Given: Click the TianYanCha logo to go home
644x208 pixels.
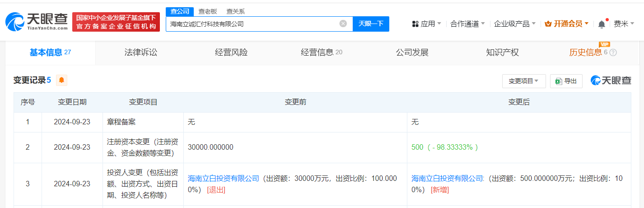Looking at the screenshot, I should tap(36, 22).
